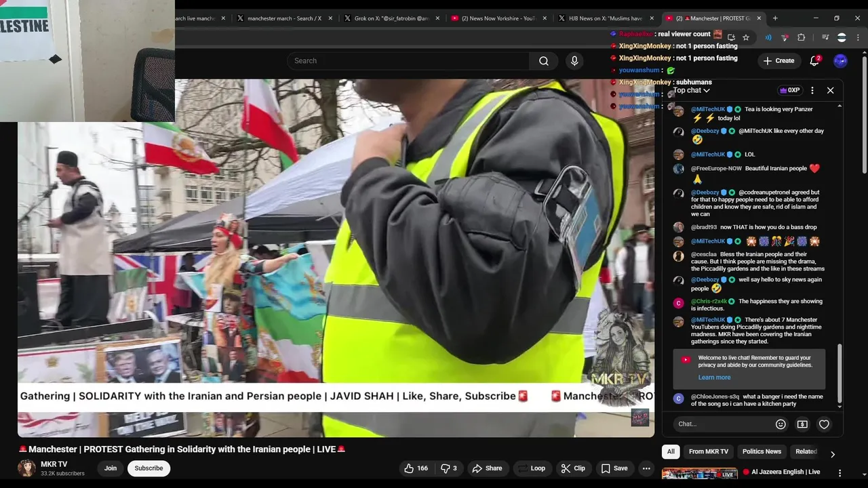This screenshot has height=488, width=868.
Task: Click the blue sound-wave extension icon
Action: (768, 37)
